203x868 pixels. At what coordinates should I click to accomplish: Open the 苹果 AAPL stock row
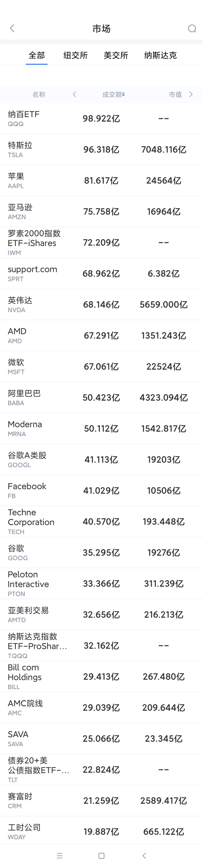coord(101,180)
